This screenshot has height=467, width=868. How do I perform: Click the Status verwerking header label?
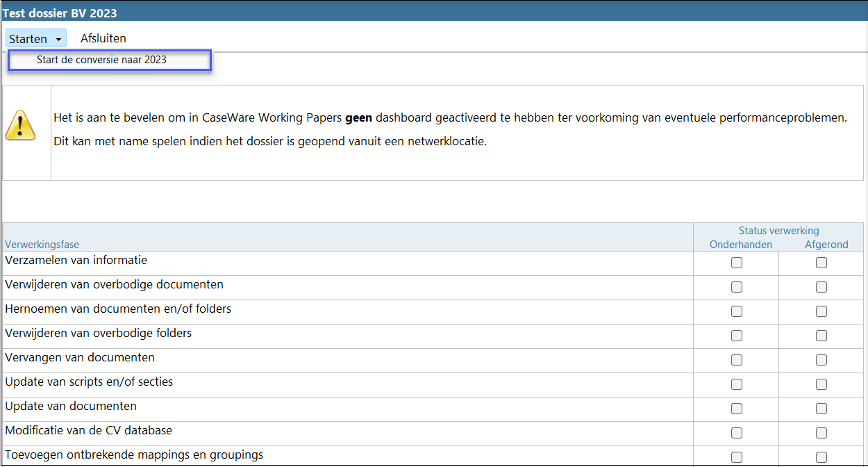(778, 231)
